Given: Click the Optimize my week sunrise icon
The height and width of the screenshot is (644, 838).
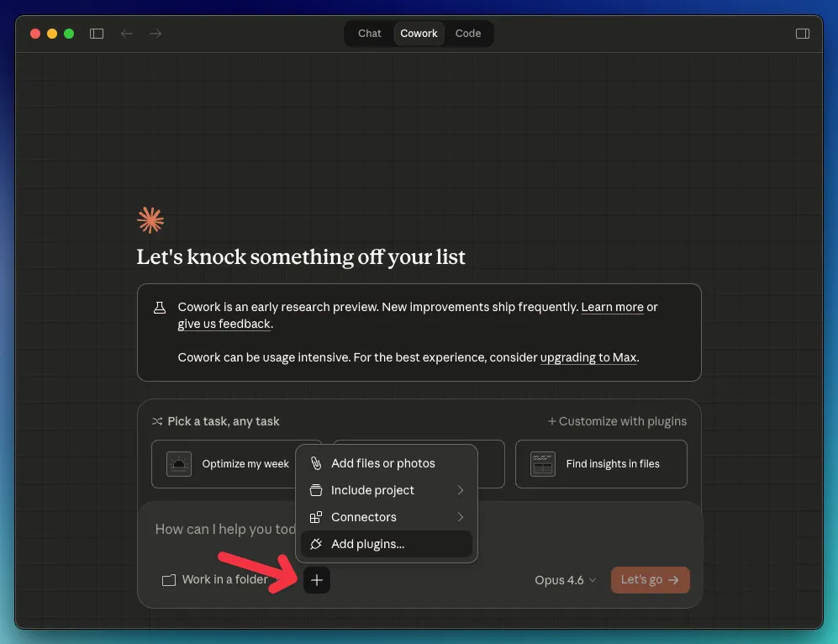Looking at the screenshot, I should click(x=179, y=464).
